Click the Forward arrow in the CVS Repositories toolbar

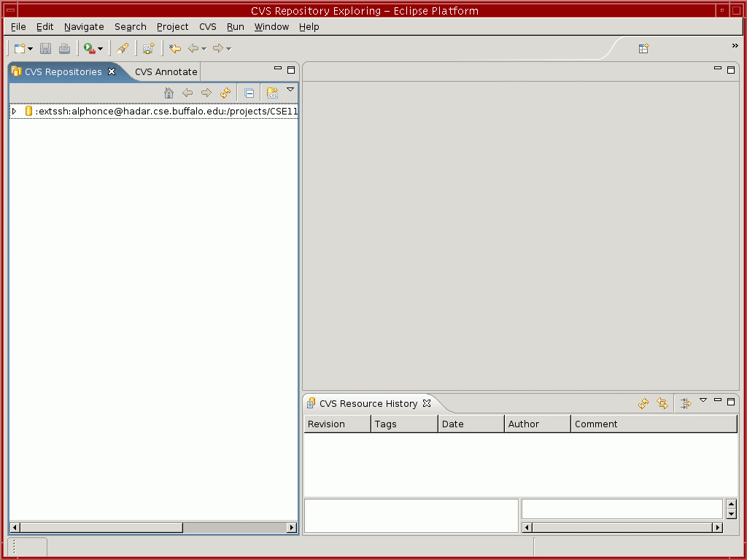click(x=206, y=93)
